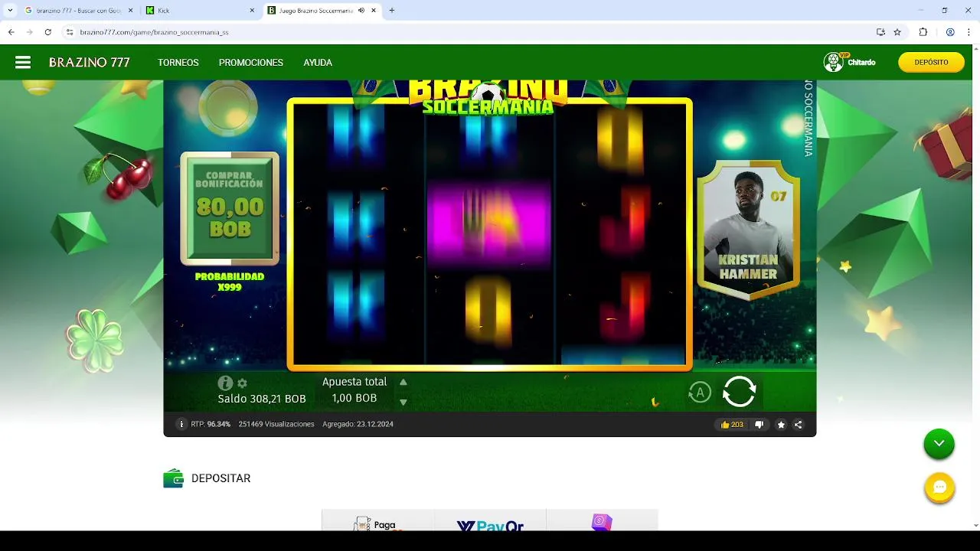Enable autoplay with the A button

699,393
